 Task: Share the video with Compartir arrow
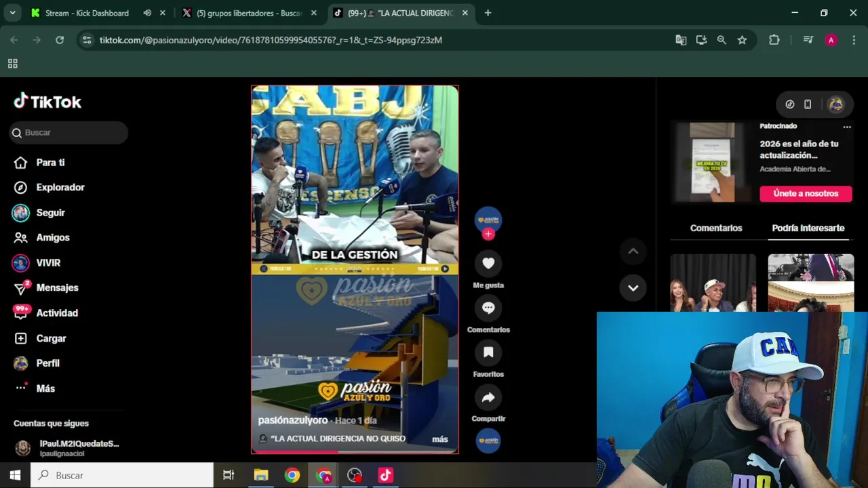click(488, 396)
